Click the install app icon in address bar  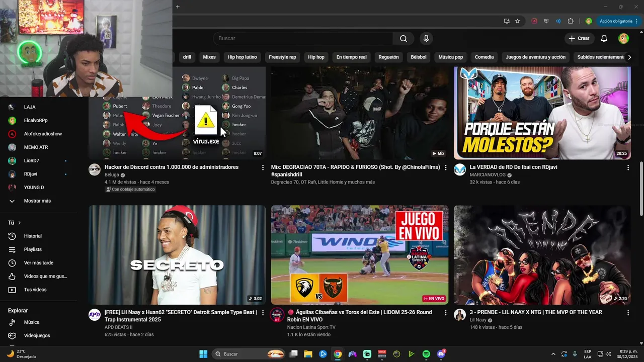point(507,21)
